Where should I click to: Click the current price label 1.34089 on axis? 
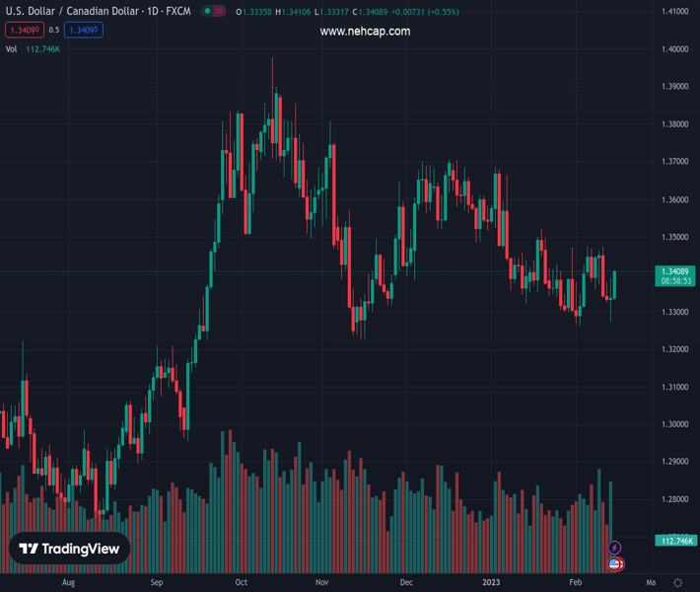pos(675,270)
